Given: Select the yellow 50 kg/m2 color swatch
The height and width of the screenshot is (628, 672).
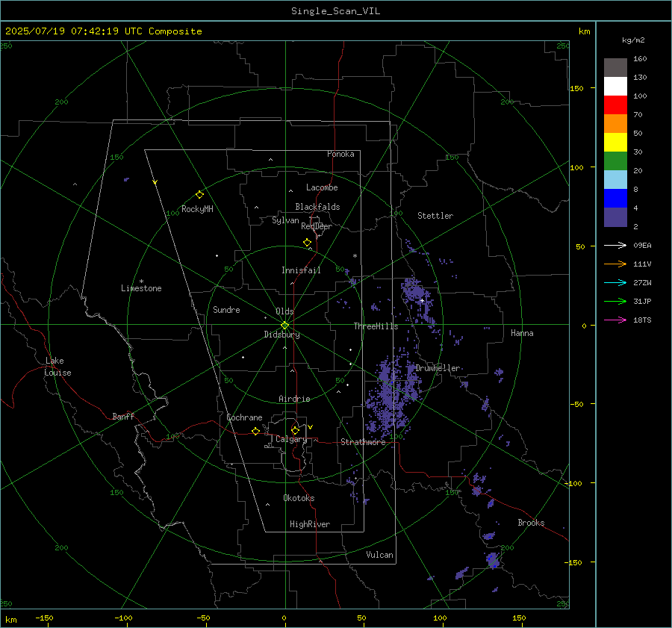Looking at the screenshot, I should point(615,143).
